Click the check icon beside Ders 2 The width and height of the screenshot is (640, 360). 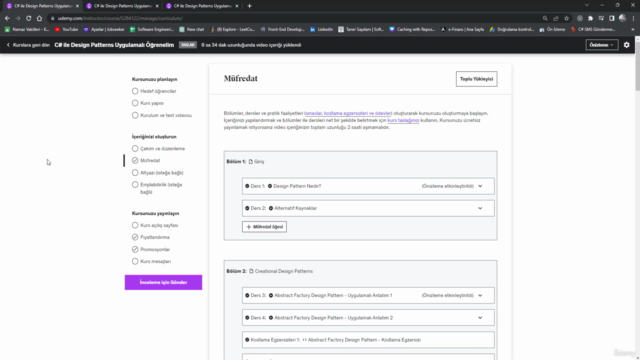click(x=247, y=208)
